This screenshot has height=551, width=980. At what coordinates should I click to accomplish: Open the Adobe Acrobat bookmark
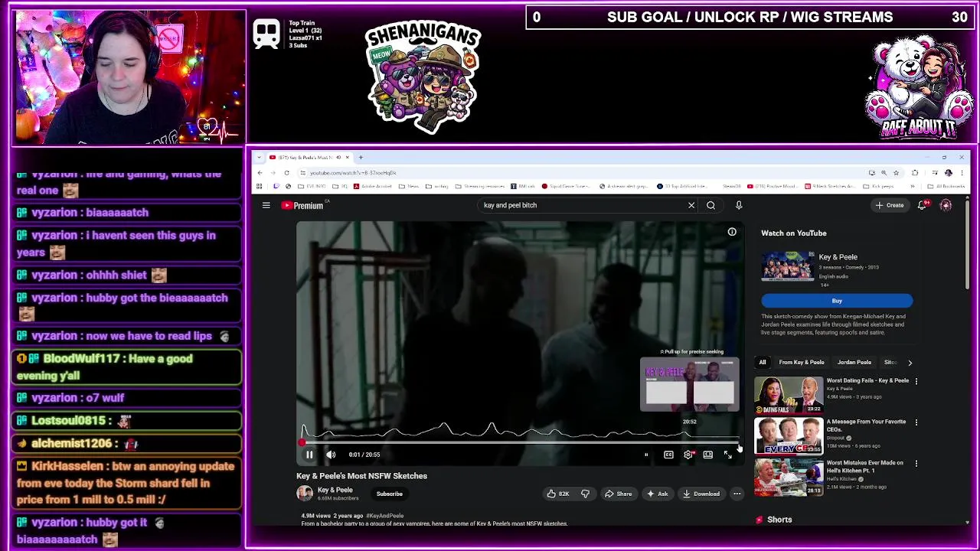pos(372,186)
